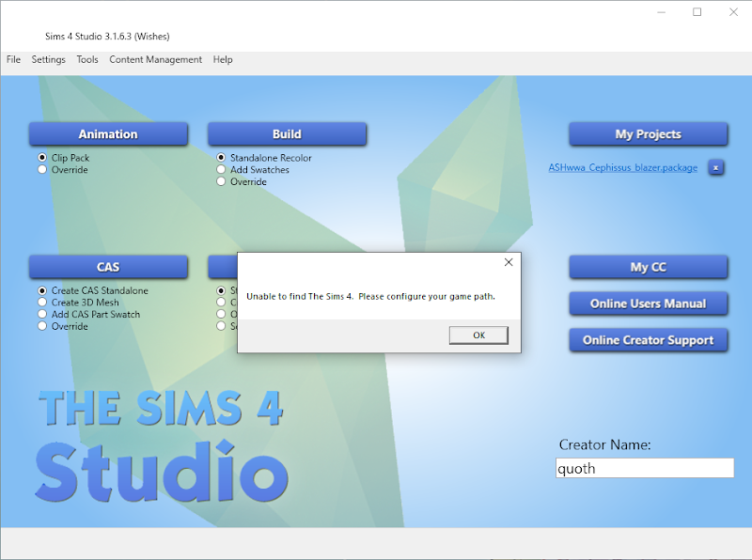Click the Build button

(288, 133)
